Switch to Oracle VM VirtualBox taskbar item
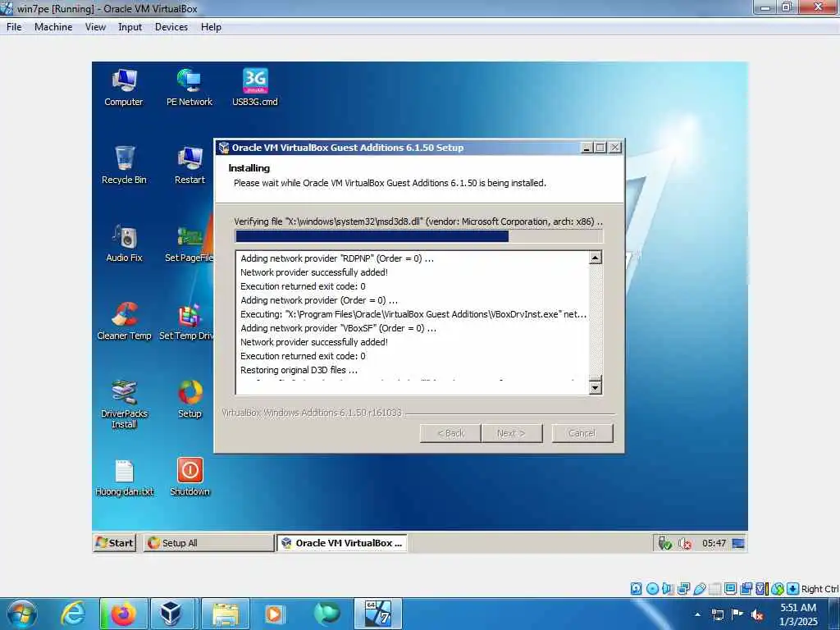Viewport: 840px width, 630px height. (342, 543)
